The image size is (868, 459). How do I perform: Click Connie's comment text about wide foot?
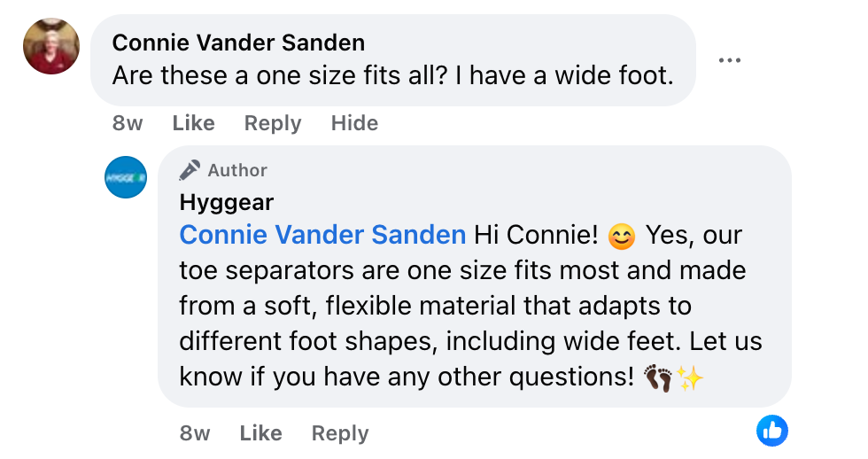pos(392,76)
